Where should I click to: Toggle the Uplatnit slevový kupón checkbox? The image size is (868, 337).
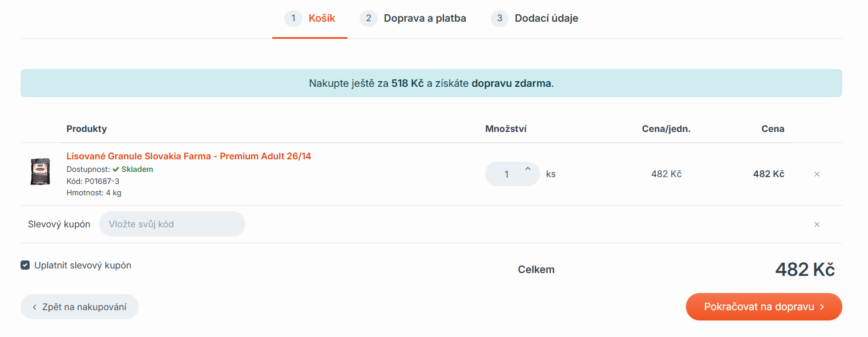[x=25, y=265]
